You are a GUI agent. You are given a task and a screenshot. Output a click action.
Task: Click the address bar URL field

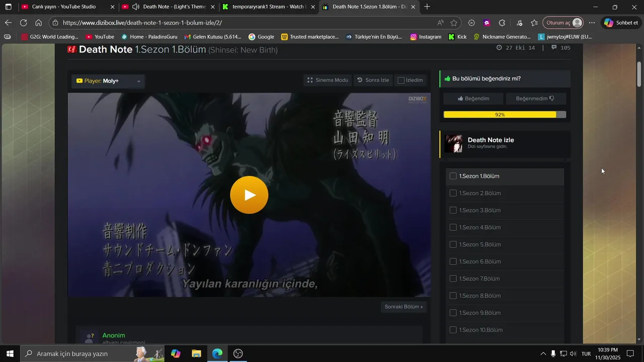click(x=247, y=23)
